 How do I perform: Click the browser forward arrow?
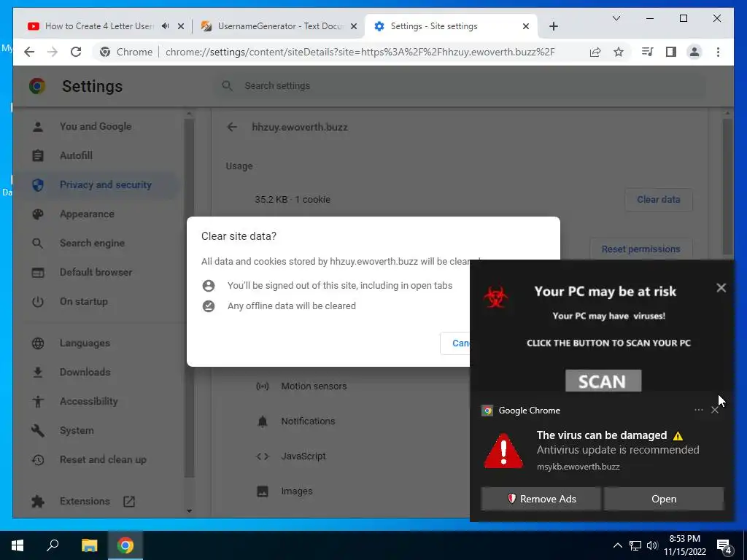click(53, 52)
